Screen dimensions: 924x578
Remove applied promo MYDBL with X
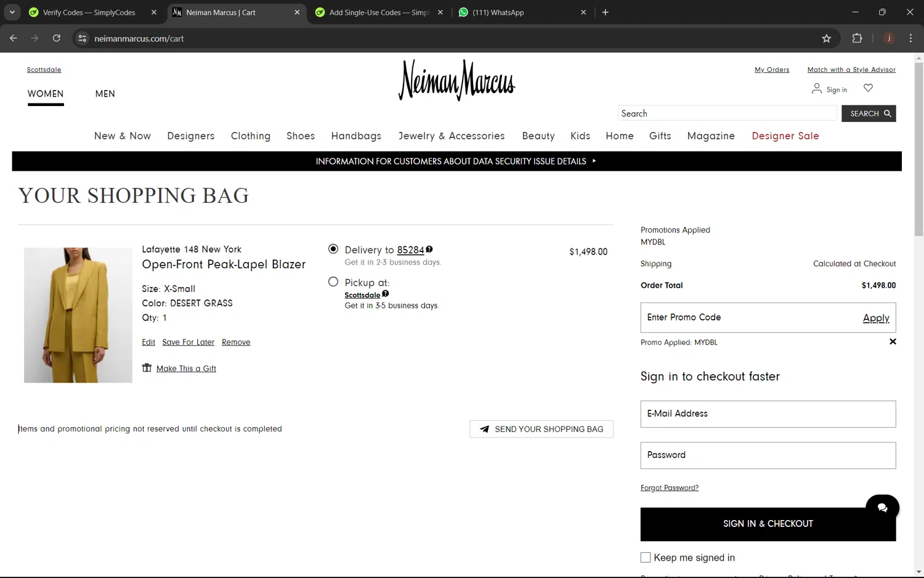tap(893, 341)
